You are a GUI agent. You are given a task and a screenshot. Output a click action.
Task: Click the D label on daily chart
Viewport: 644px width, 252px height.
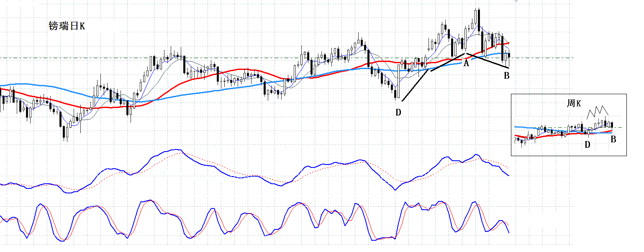click(x=398, y=112)
